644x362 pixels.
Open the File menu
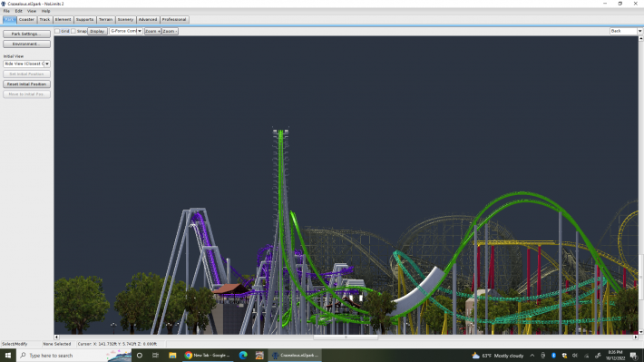click(6, 11)
